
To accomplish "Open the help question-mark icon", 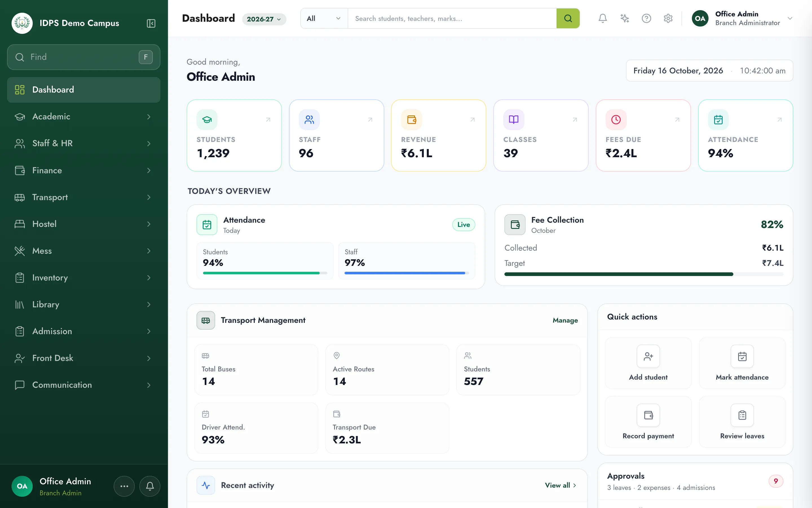I will [646, 18].
